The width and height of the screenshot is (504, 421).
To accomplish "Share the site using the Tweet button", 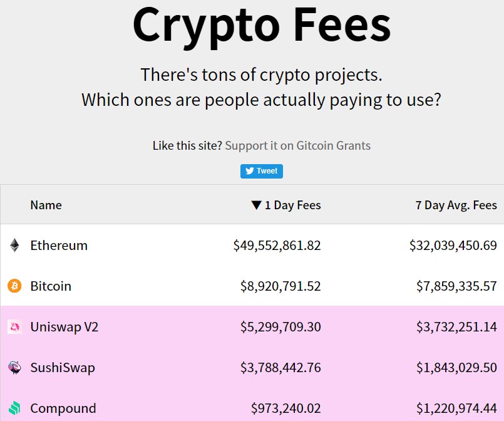I will point(262,171).
